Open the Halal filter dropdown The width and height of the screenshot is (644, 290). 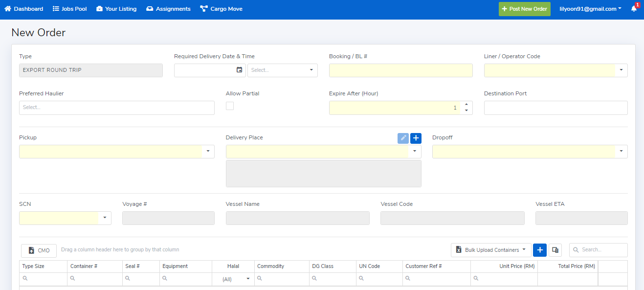click(248, 279)
